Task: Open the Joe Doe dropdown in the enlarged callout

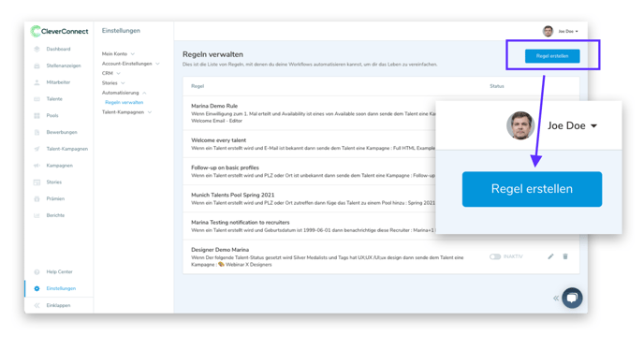Action: pos(573,125)
